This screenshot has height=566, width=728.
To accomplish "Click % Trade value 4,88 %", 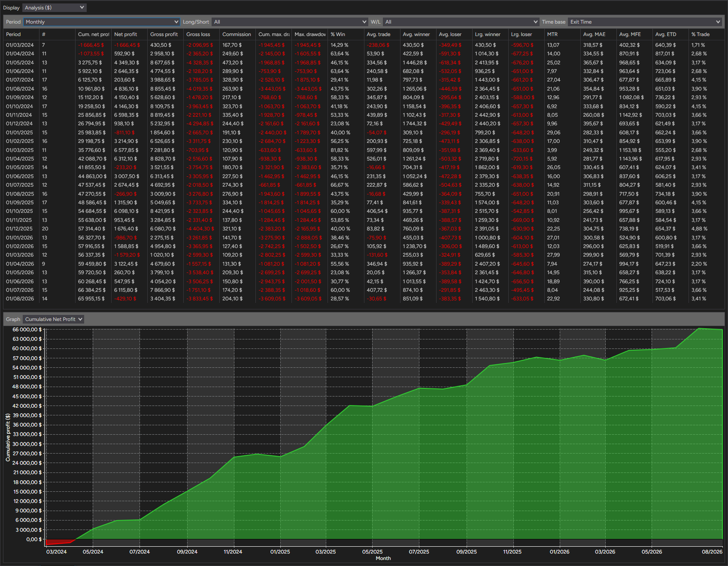I will tap(699, 229).
